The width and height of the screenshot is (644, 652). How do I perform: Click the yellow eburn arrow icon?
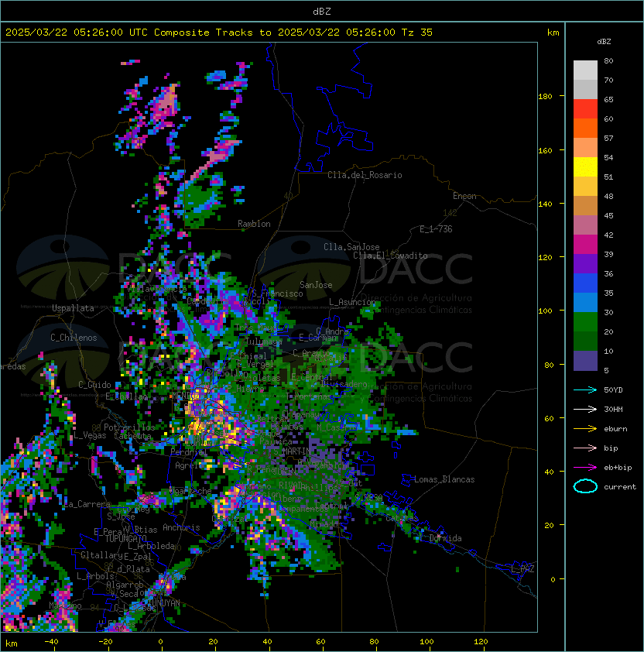click(585, 429)
